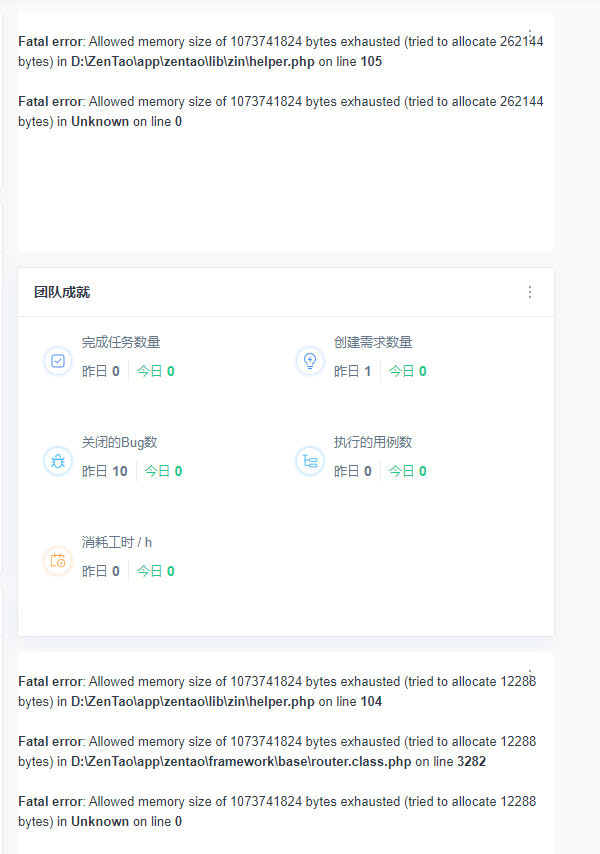Click the 关闭的Bug数 label

click(119, 442)
